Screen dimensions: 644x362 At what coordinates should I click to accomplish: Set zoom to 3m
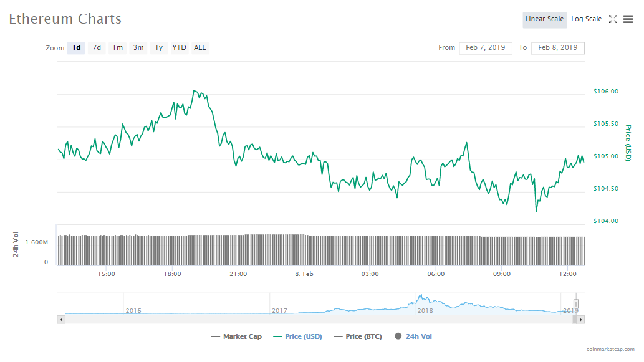(x=138, y=48)
